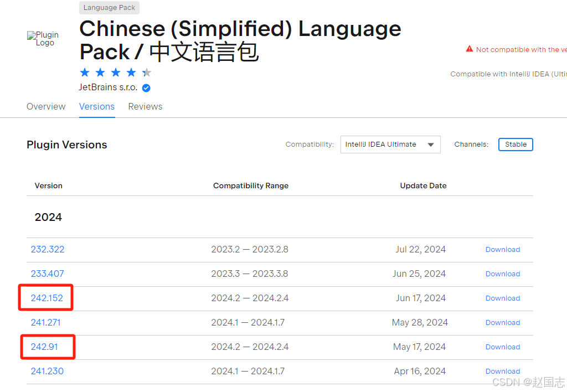Viewport: 567px width, 392px height.
Task: Open version 233.407
Action: click(x=48, y=274)
